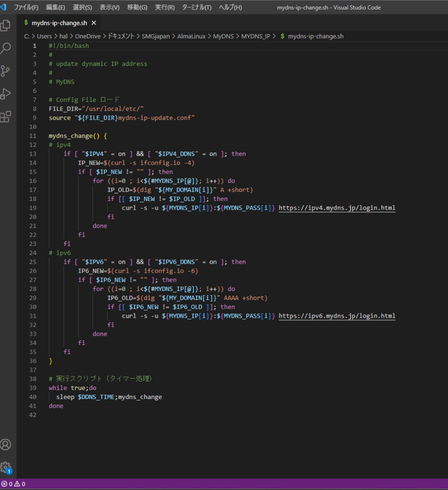Open the Manage gear icon
This screenshot has width=448, height=490.
click(6, 467)
